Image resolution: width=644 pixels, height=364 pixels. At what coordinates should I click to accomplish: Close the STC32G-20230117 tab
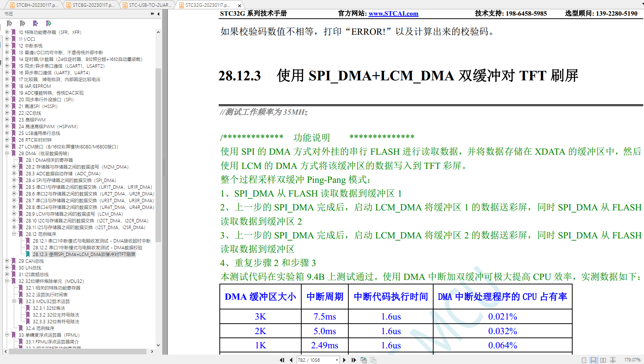click(240, 6)
